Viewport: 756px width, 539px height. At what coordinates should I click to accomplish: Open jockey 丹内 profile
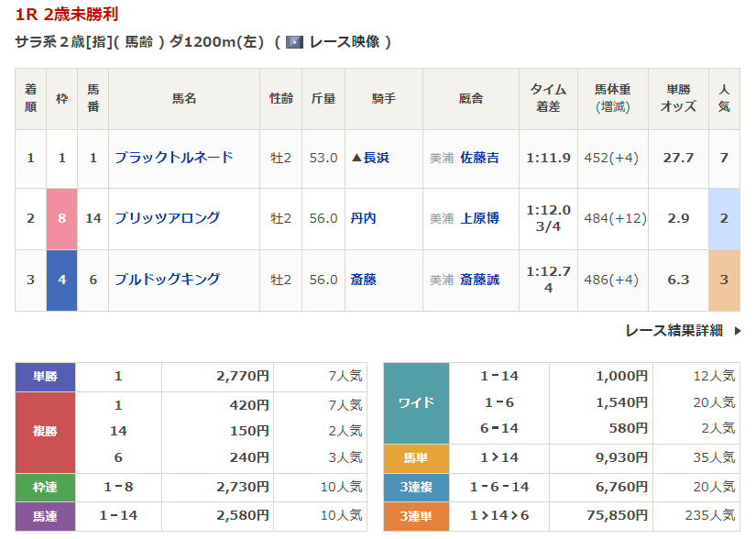click(364, 218)
